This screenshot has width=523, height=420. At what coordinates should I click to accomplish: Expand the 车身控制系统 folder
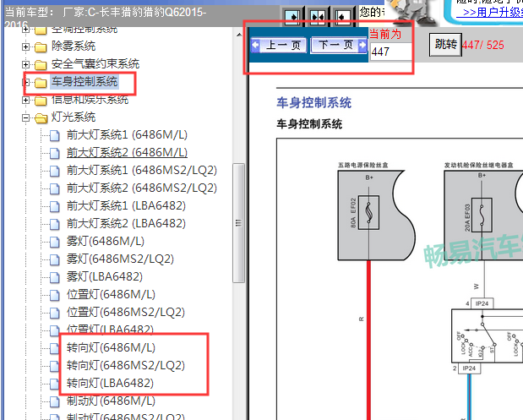25,82
